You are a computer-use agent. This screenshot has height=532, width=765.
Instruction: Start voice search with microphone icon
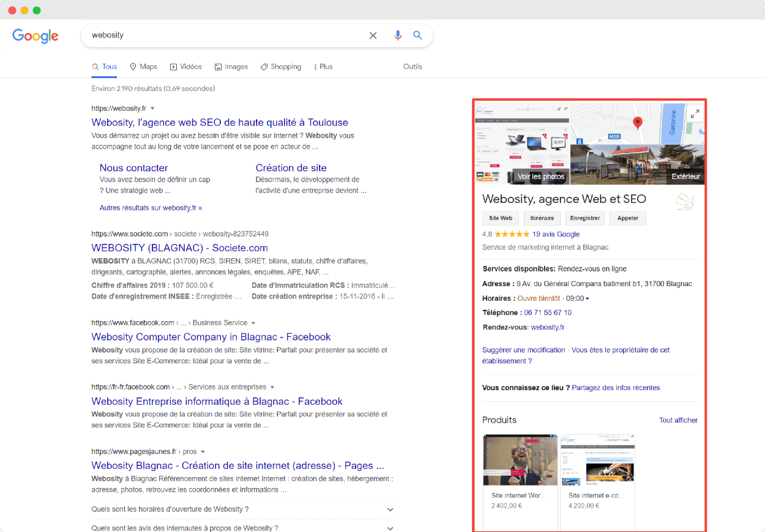(398, 35)
